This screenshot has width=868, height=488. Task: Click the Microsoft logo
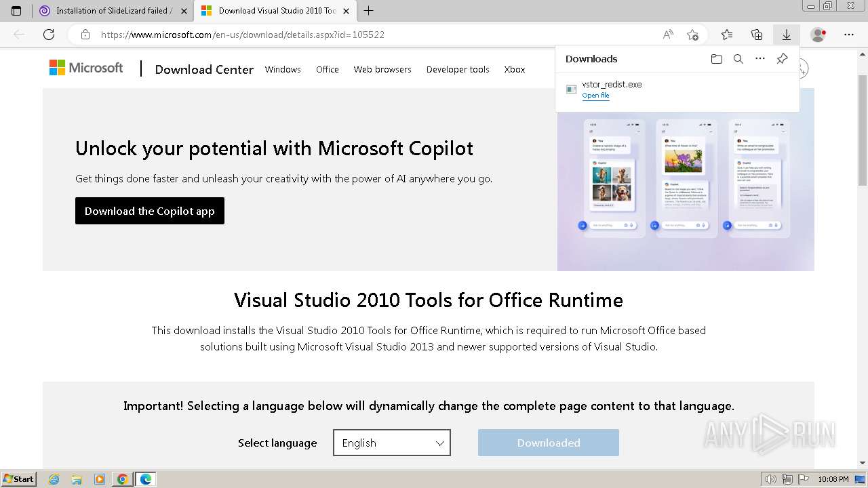click(86, 68)
